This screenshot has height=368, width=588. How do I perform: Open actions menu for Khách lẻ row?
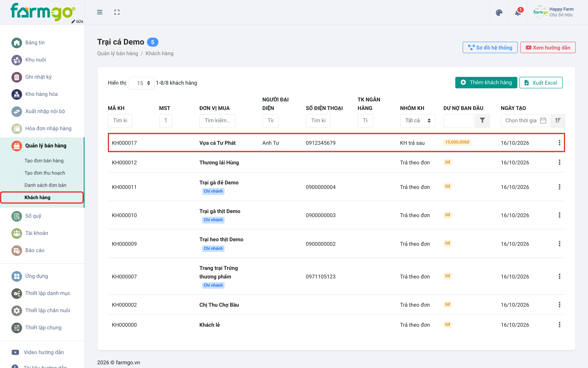pyautogui.click(x=559, y=325)
